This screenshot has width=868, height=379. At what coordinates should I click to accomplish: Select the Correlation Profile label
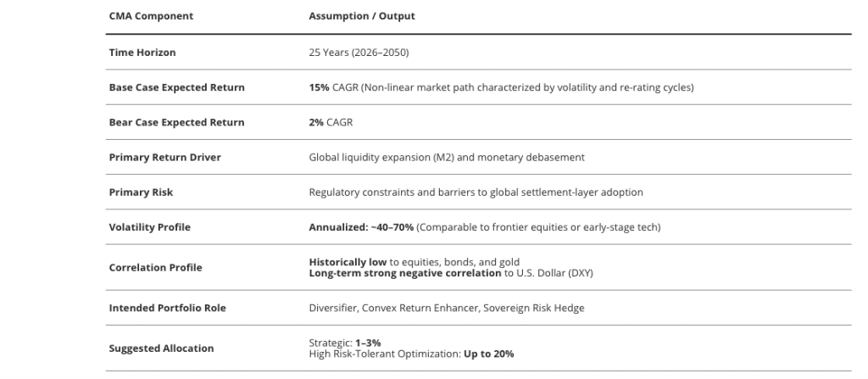click(x=155, y=267)
